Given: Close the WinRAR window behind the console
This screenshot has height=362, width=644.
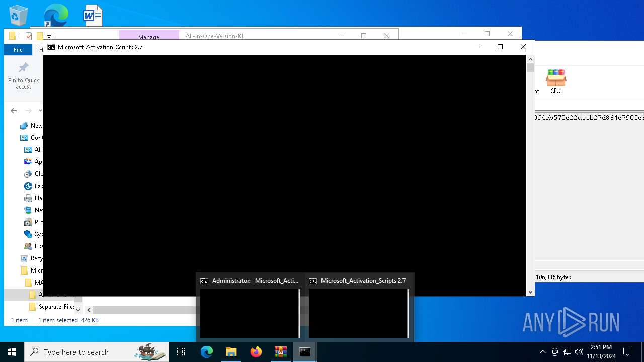Looking at the screenshot, I should point(510,34).
